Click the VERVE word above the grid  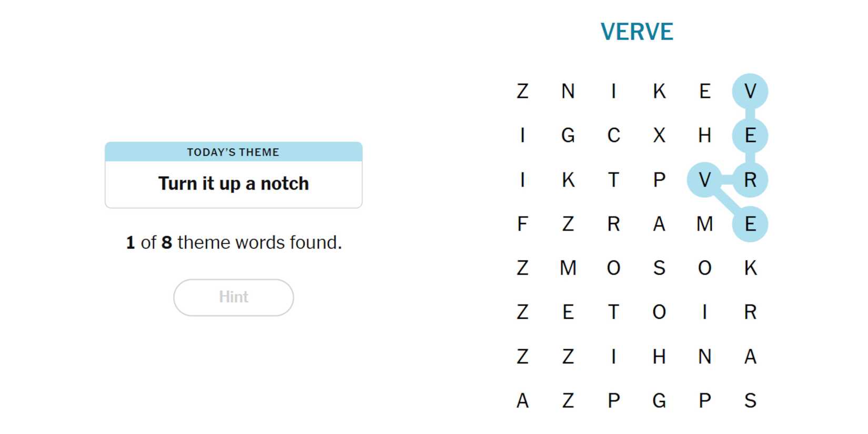637,32
